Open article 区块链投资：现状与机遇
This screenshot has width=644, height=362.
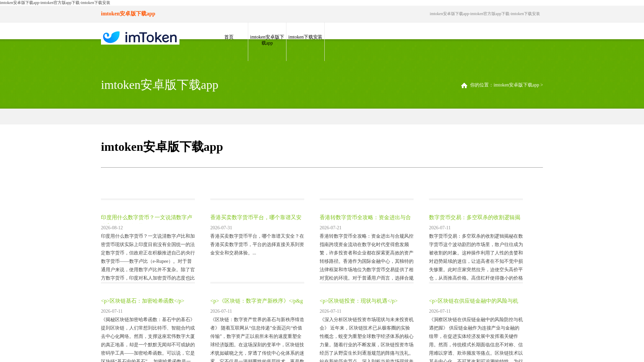click(x=359, y=301)
